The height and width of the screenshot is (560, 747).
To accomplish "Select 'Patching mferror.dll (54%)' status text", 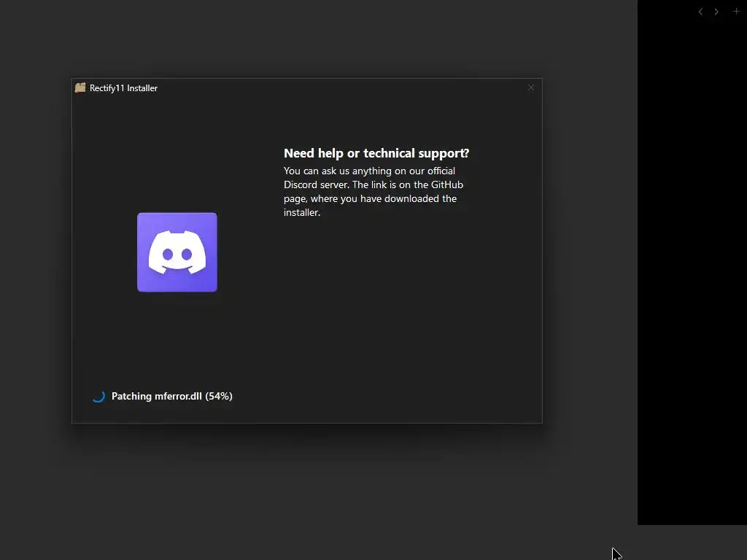I will (x=172, y=396).
